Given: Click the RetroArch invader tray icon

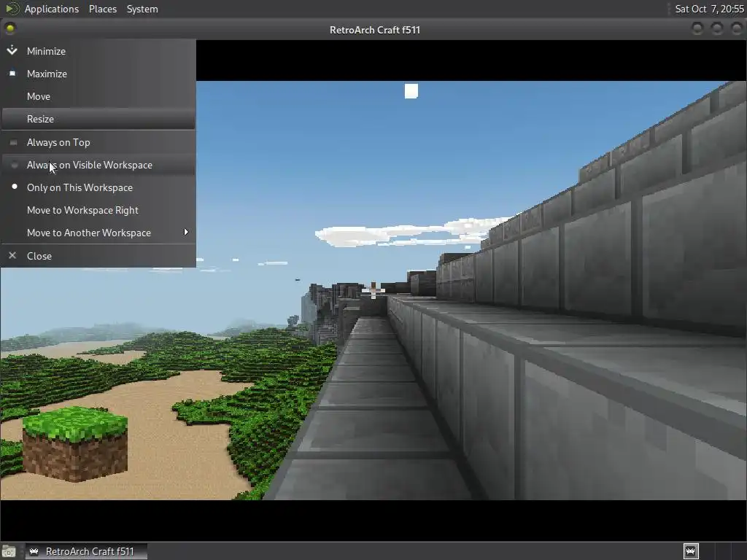Looking at the screenshot, I should click(x=691, y=551).
